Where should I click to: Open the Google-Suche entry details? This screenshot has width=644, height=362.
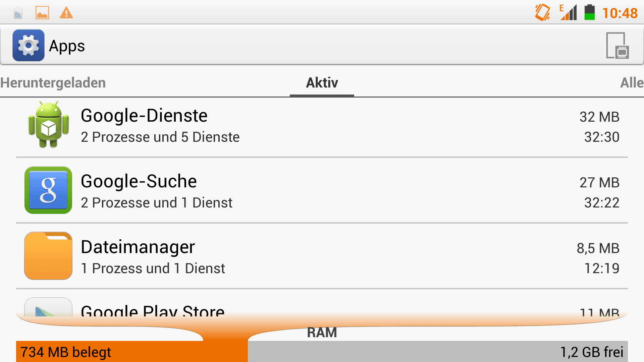(322, 190)
